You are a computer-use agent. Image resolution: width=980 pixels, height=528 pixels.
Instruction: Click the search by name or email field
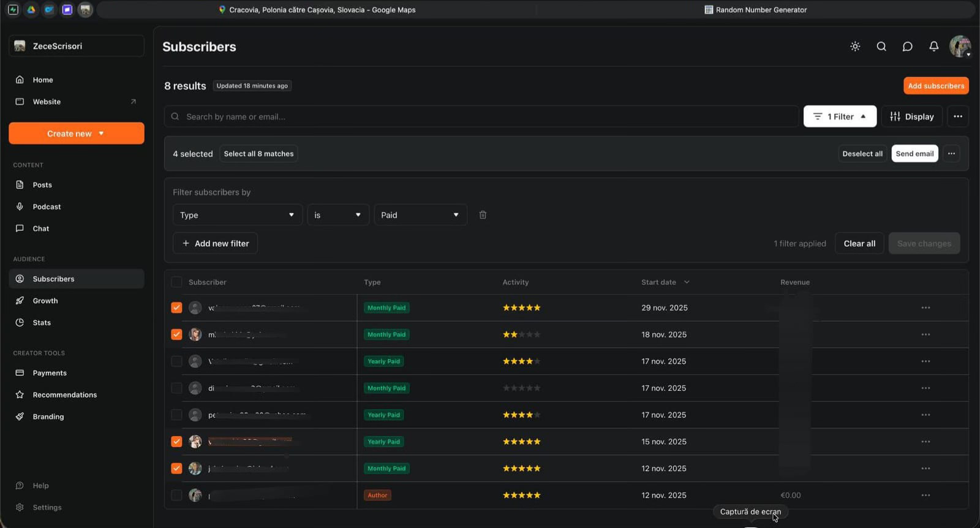point(483,116)
